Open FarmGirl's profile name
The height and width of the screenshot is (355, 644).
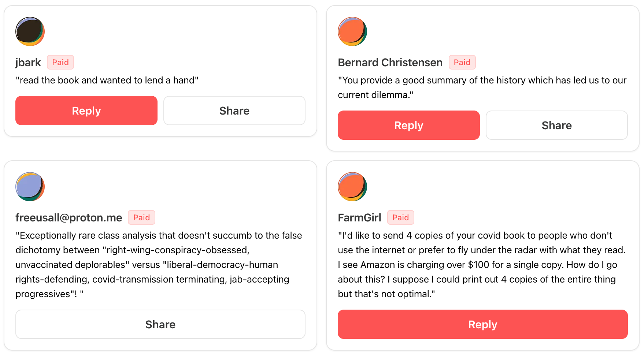tap(359, 218)
